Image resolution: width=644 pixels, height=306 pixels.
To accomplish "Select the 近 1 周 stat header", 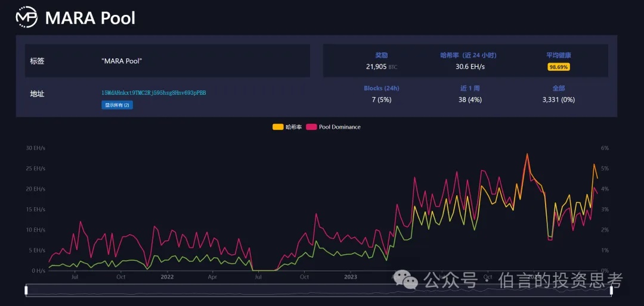I will tap(470, 88).
